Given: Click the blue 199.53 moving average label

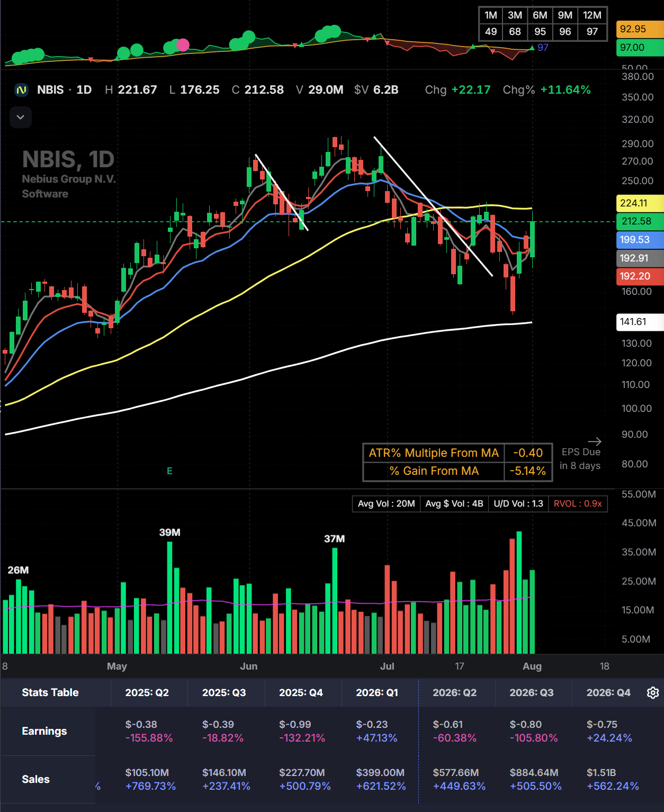Looking at the screenshot, I should [640, 240].
